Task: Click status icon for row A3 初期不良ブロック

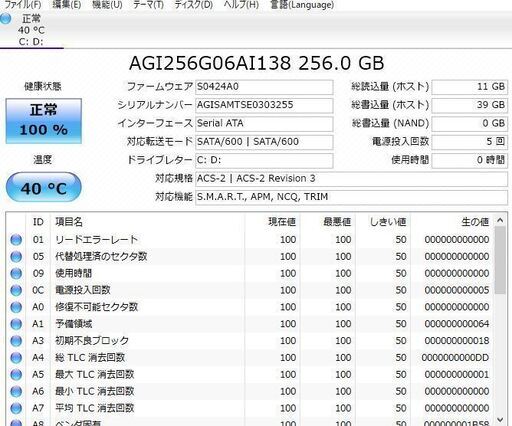Action: pos(16,341)
